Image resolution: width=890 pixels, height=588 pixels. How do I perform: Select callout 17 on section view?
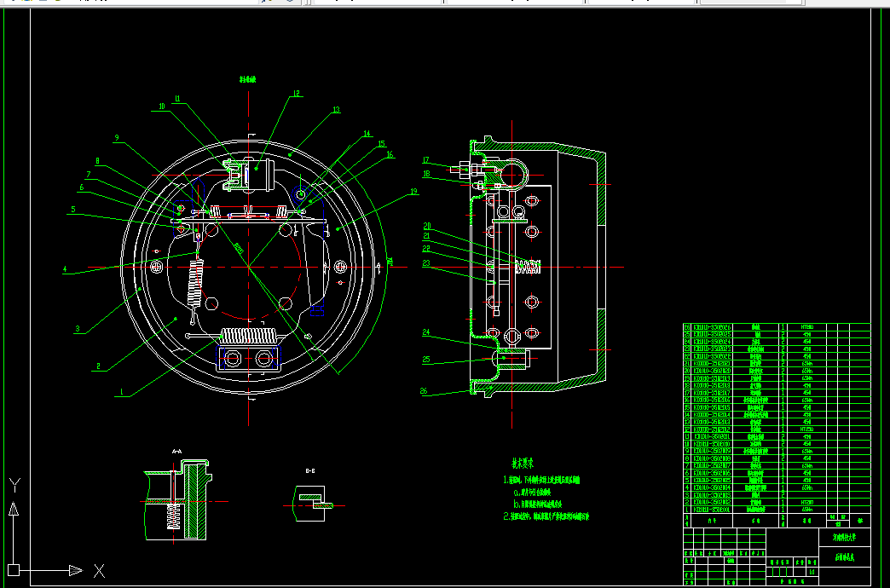(426, 160)
